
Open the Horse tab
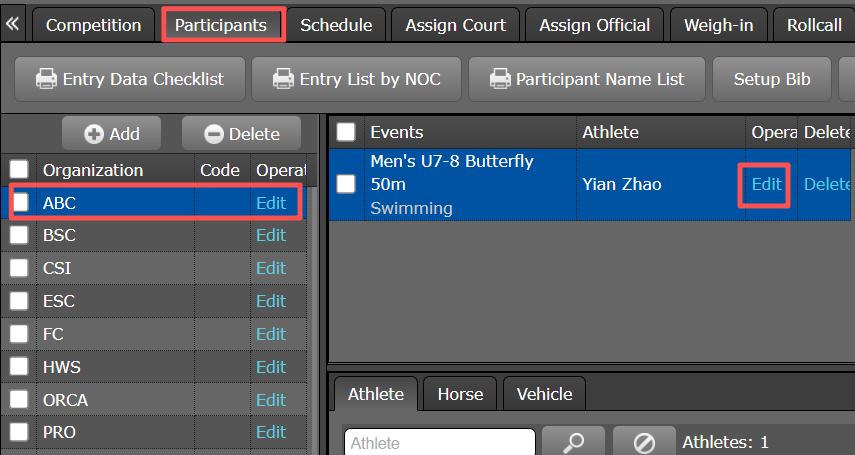point(460,394)
